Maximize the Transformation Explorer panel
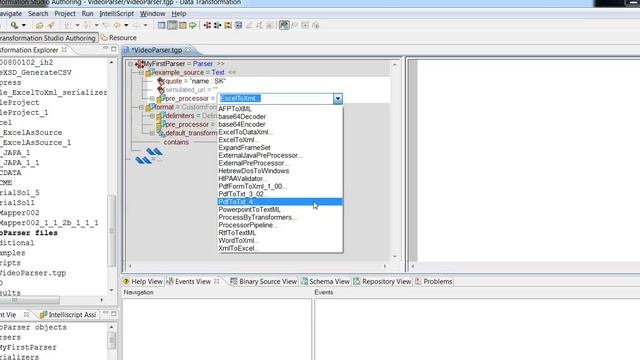Image resolution: width=640 pixels, height=360 pixels. point(114,49)
